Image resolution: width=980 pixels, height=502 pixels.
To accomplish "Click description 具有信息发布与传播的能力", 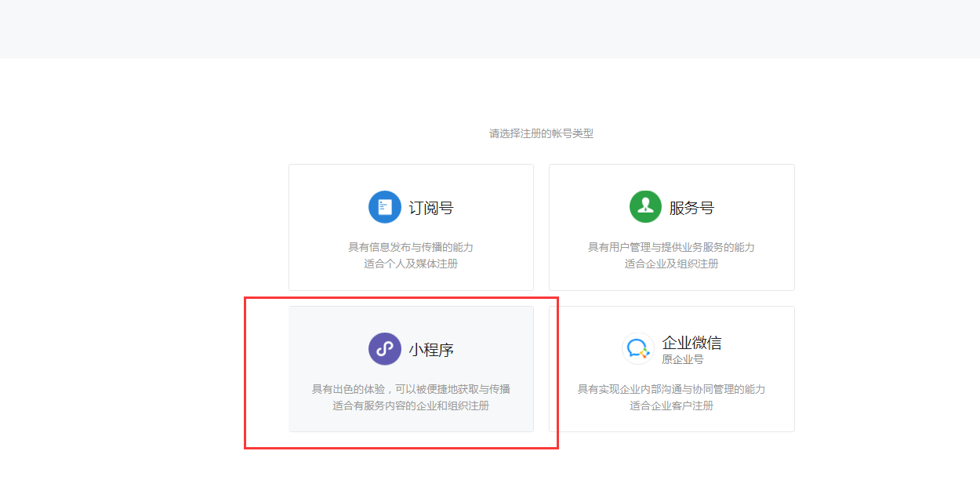I will (411, 247).
